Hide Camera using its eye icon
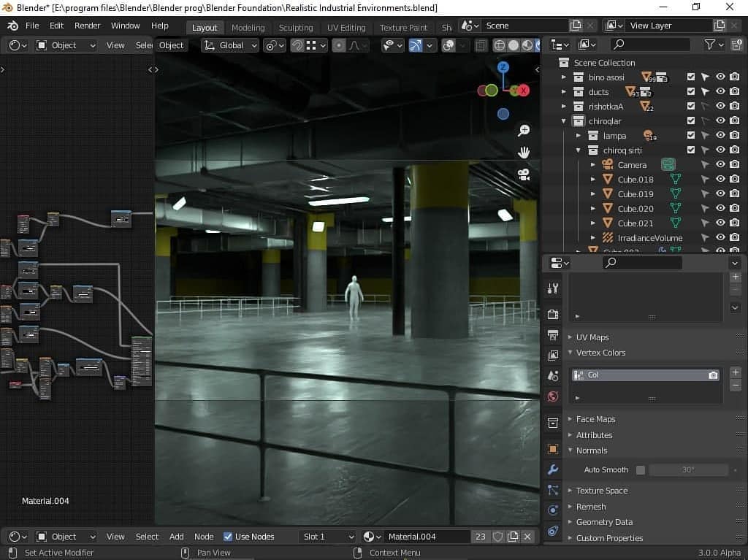The image size is (748, 560). pyautogui.click(x=720, y=164)
